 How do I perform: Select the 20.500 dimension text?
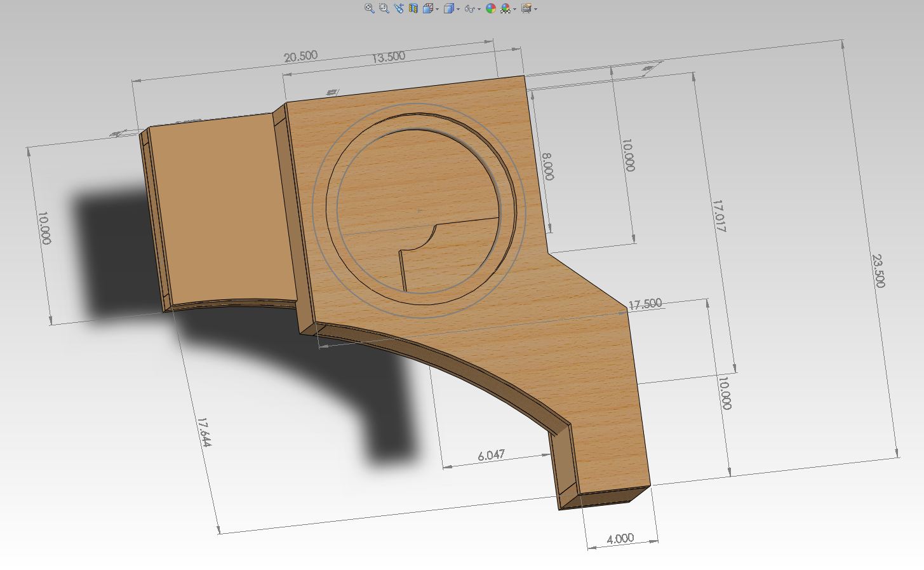click(300, 56)
